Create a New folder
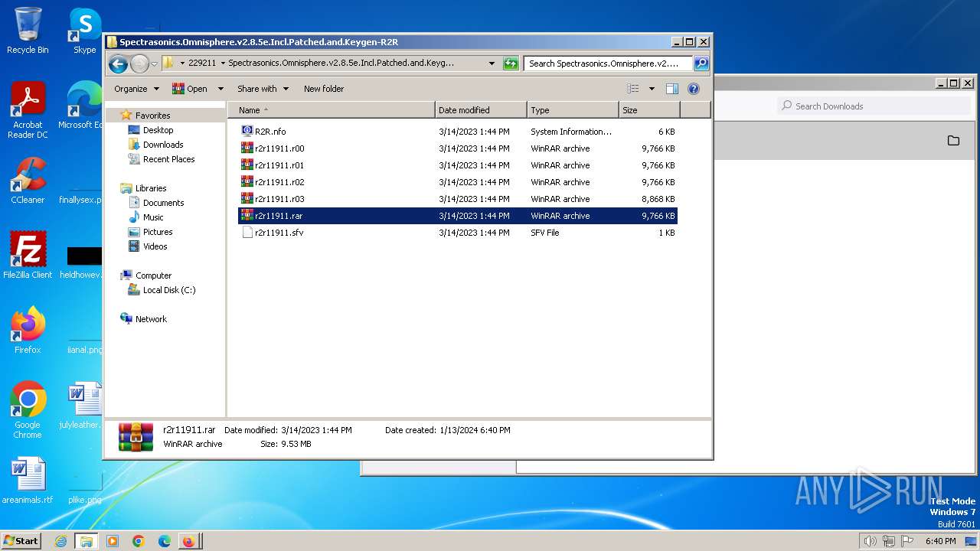Viewport: 980px width, 551px height. click(x=324, y=89)
